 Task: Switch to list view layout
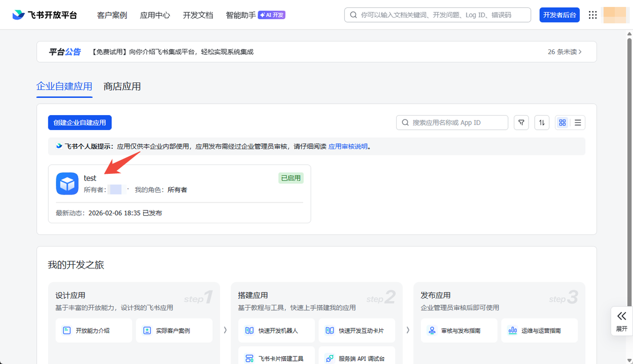[578, 122]
